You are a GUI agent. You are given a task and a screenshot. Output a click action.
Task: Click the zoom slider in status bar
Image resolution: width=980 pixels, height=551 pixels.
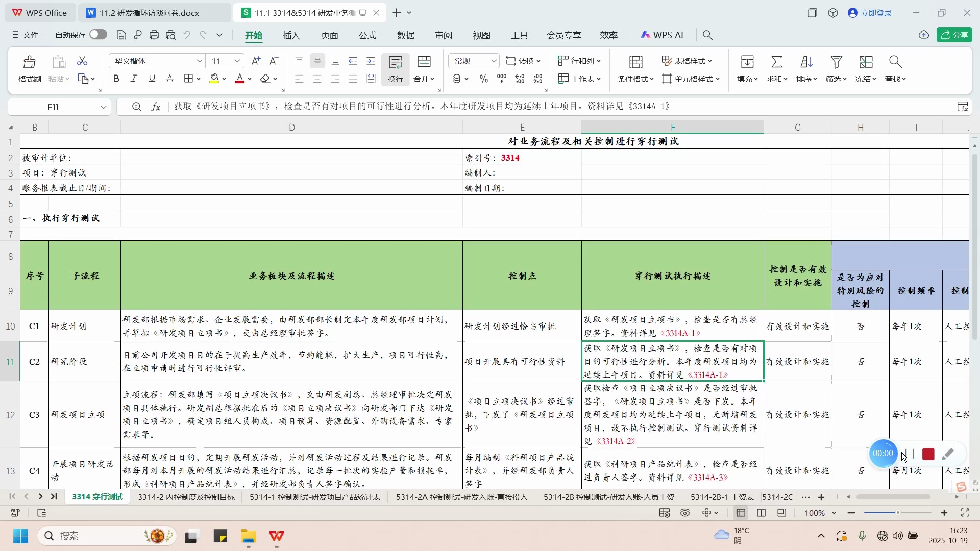click(x=898, y=513)
